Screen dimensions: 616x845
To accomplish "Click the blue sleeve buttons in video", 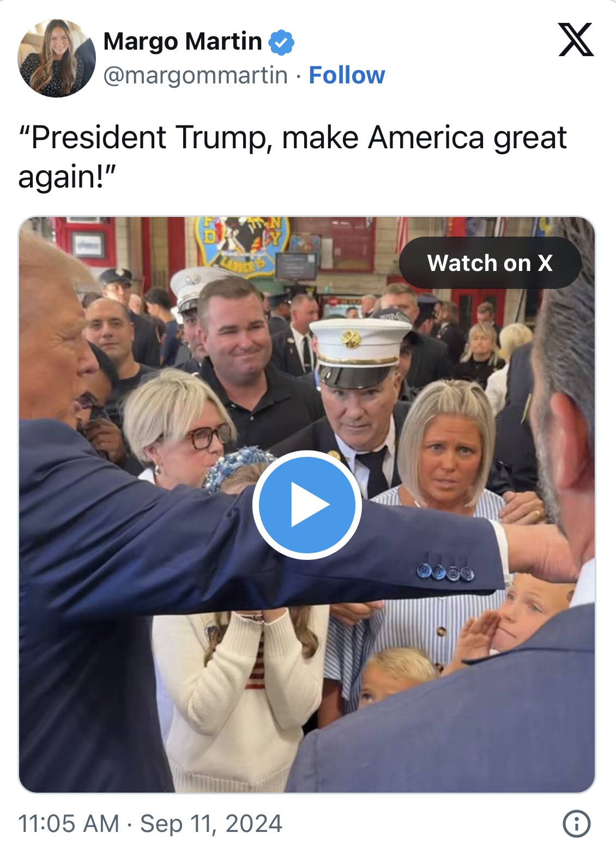I will (446, 572).
